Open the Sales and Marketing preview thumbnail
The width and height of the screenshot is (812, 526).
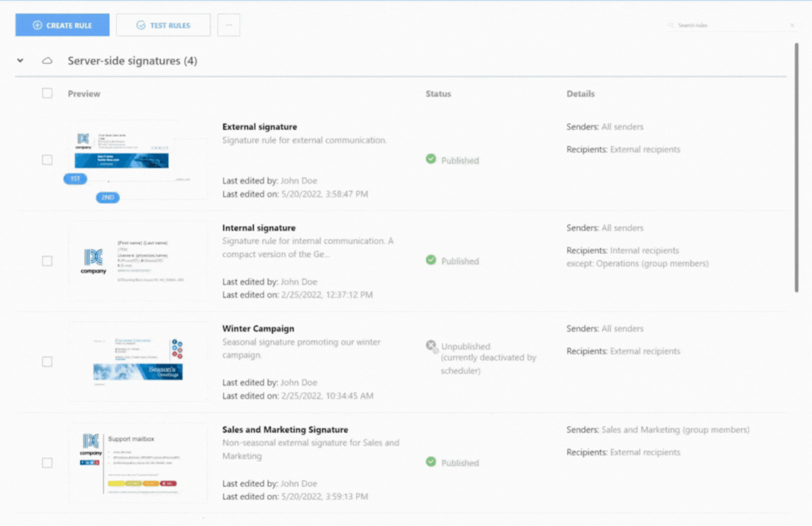[138, 463]
